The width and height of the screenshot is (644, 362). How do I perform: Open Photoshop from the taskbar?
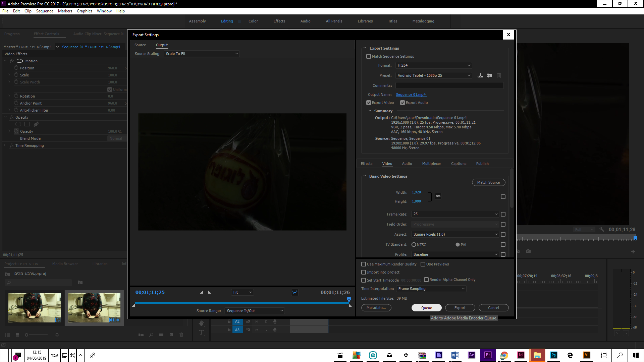coord(553,355)
